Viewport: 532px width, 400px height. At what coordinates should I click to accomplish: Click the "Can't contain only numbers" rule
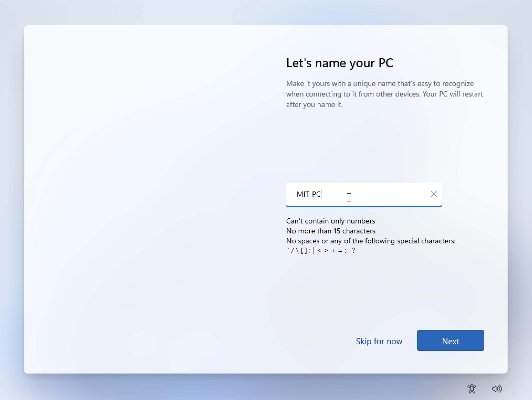tap(331, 221)
